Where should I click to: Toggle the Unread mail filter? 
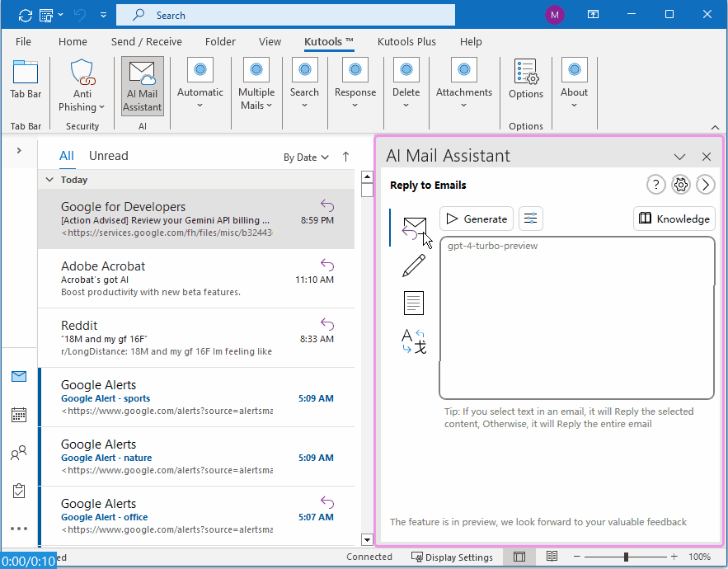[108, 156]
